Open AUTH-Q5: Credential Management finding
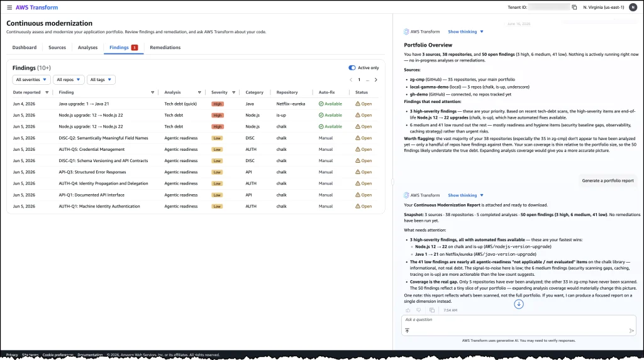 [x=92, y=150]
